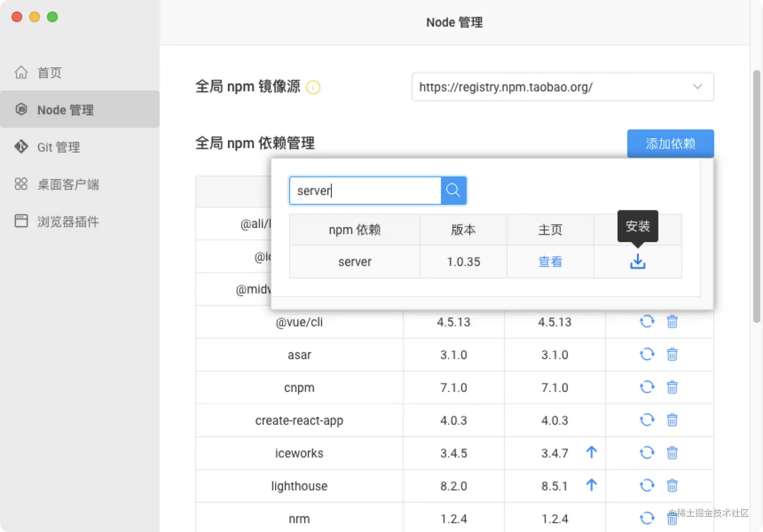Delete iceworks using its trash icon
The width and height of the screenshot is (763, 532).
point(672,452)
